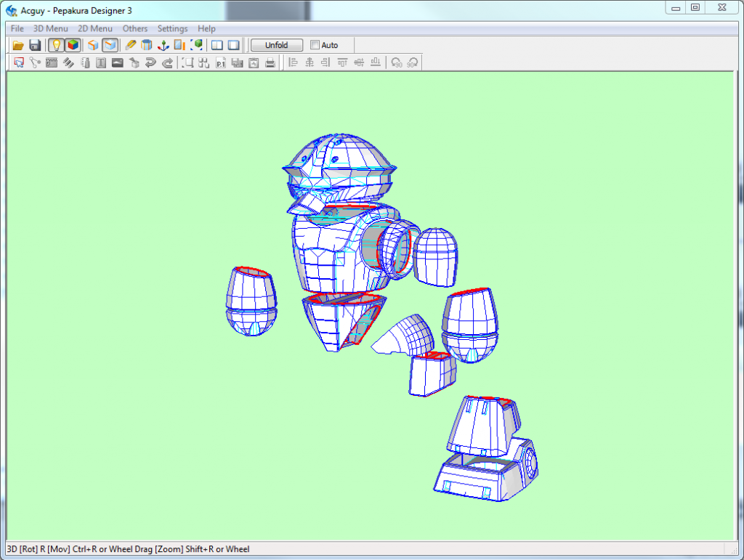The width and height of the screenshot is (744, 560).
Task: Toggle the light bulb lighting option
Action: click(56, 45)
